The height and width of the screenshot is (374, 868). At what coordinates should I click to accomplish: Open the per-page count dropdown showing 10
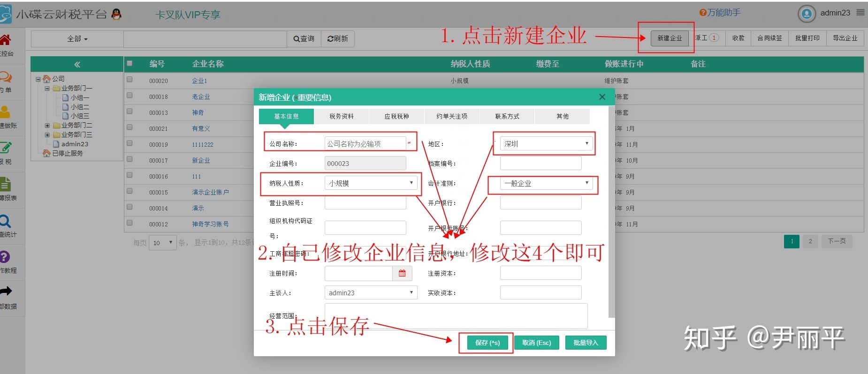click(x=162, y=242)
